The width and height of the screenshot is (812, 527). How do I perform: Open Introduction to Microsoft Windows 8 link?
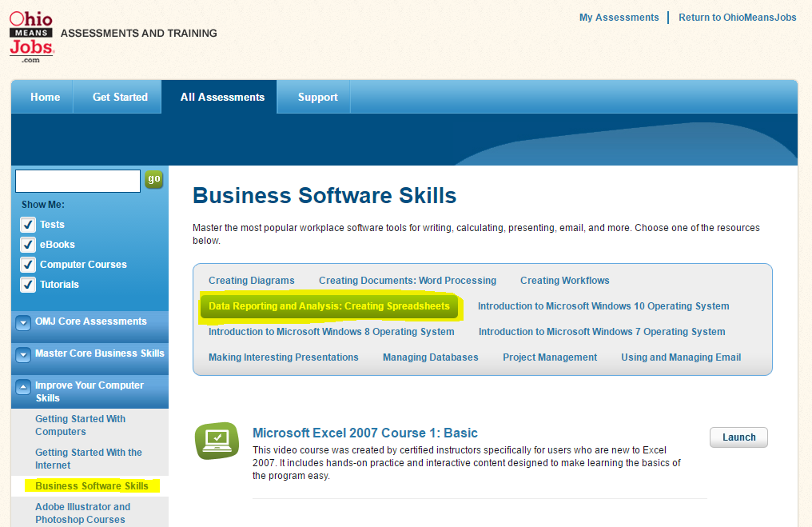332,332
